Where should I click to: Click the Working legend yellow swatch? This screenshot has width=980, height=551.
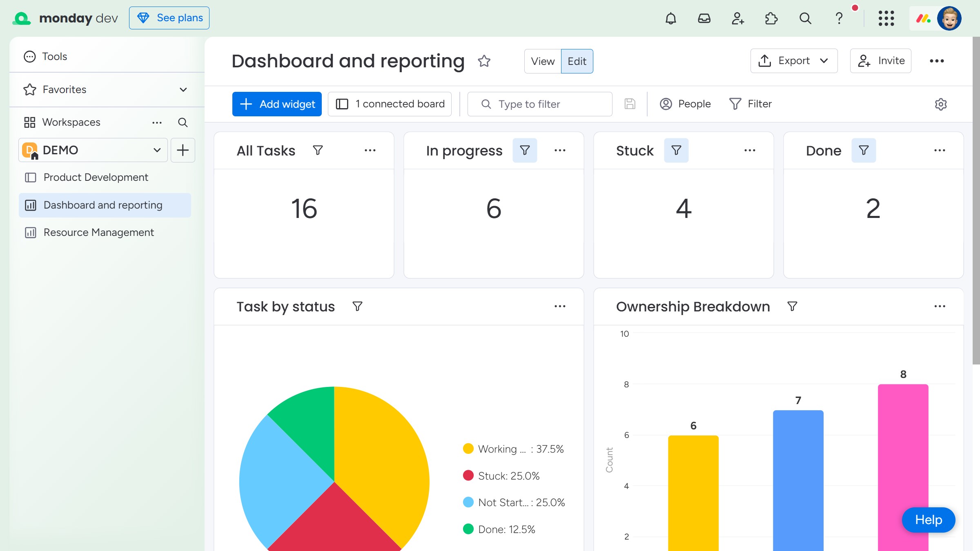pyautogui.click(x=468, y=449)
